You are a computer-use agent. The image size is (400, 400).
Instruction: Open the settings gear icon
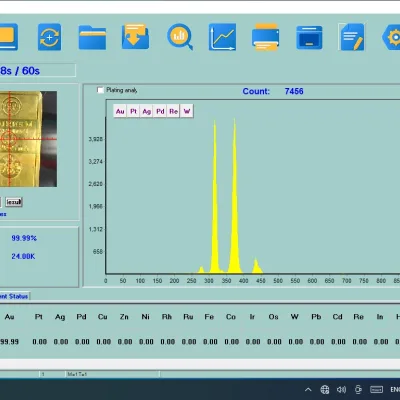(391, 37)
